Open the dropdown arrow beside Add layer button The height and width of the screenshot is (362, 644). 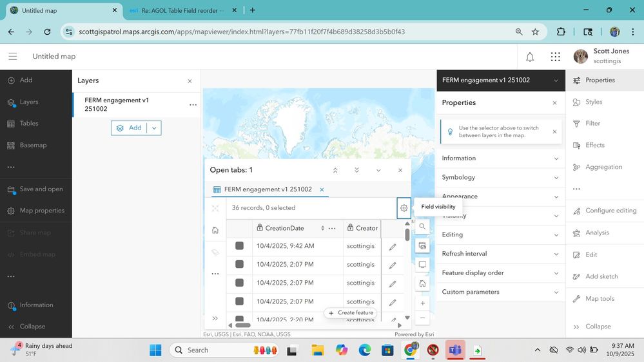[154, 128]
